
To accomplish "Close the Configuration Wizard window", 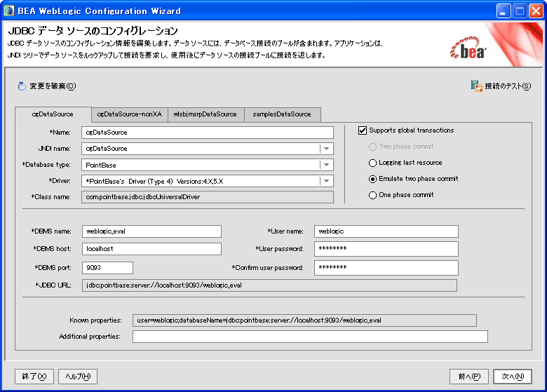I will (536, 11).
